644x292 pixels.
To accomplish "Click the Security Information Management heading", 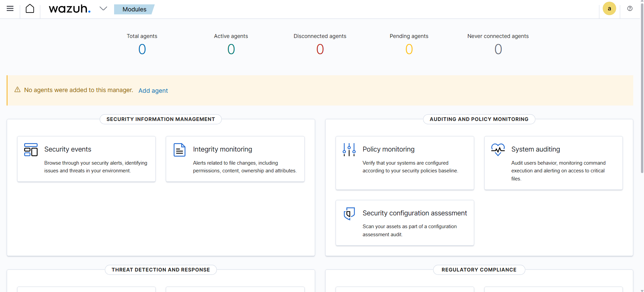I will (x=161, y=119).
